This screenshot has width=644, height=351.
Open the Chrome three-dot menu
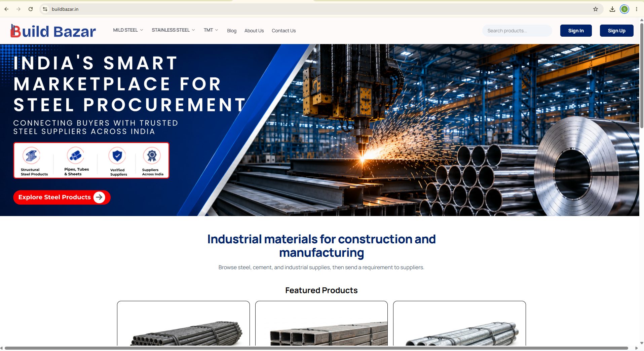click(x=637, y=9)
